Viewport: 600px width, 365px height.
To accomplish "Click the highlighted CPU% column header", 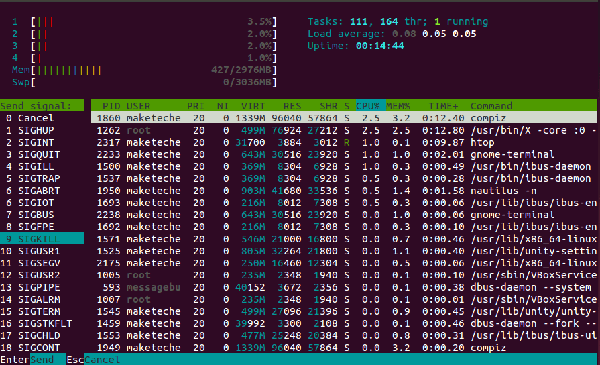I will pyautogui.click(x=370, y=106).
